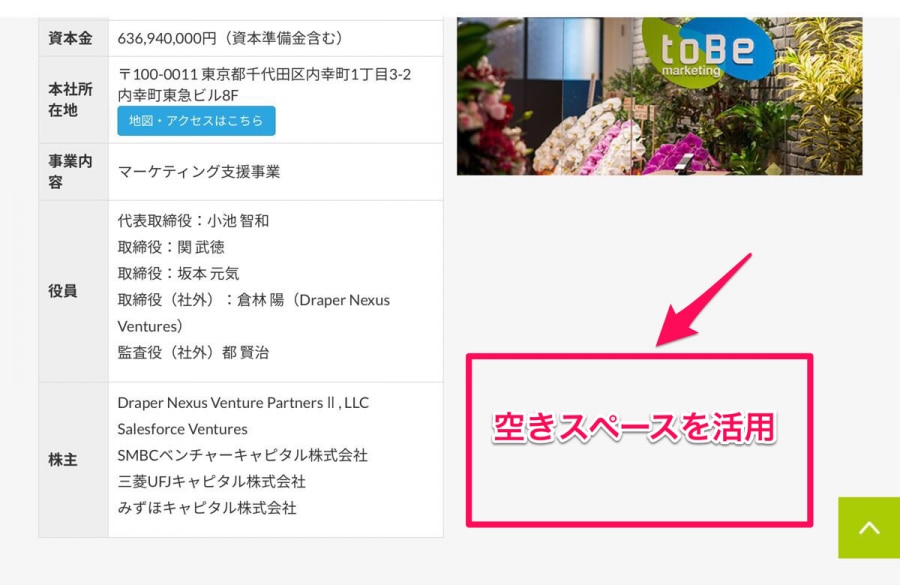The height and width of the screenshot is (585, 900).
Task: Click the 636,940,000円 capital amount text
Action: pos(166,38)
